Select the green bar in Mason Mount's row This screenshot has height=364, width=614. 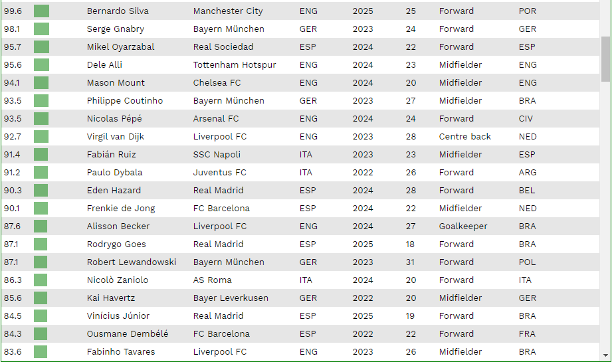click(x=41, y=82)
